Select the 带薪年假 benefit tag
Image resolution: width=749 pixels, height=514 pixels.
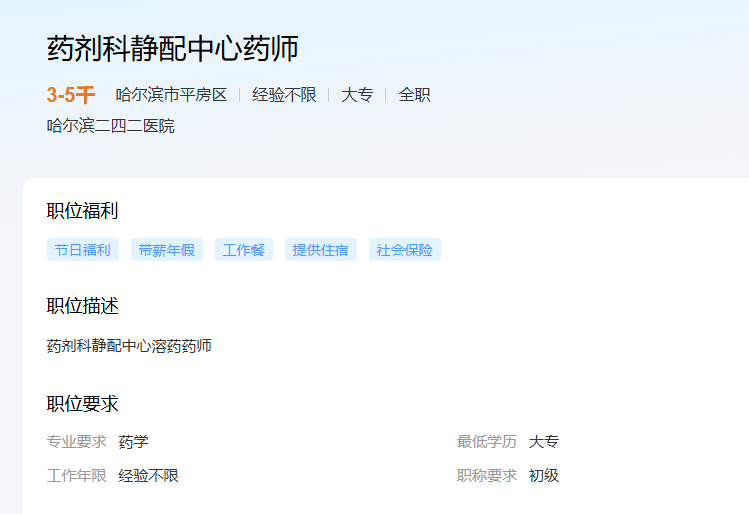click(167, 250)
